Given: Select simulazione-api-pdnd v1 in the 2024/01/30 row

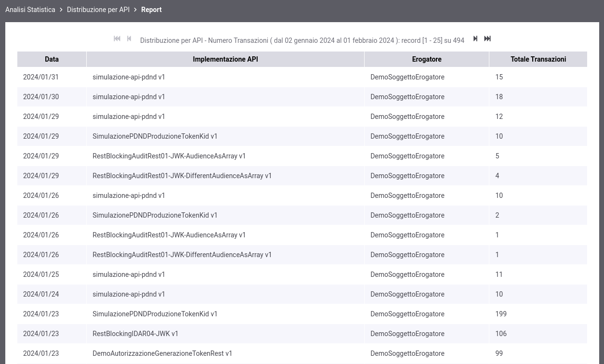Looking at the screenshot, I should click(129, 97).
